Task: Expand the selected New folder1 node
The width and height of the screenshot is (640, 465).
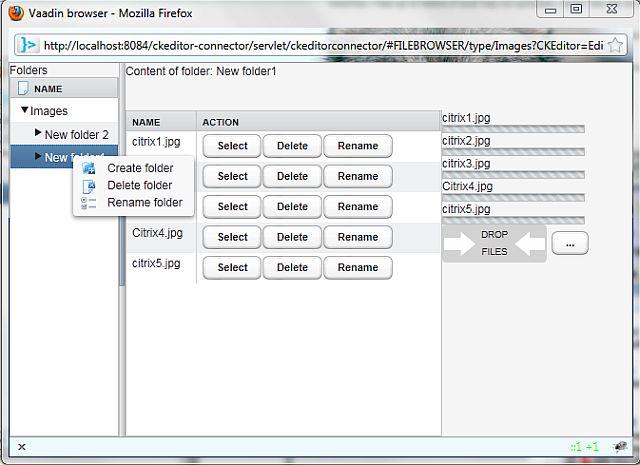Action: pyautogui.click(x=38, y=156)
